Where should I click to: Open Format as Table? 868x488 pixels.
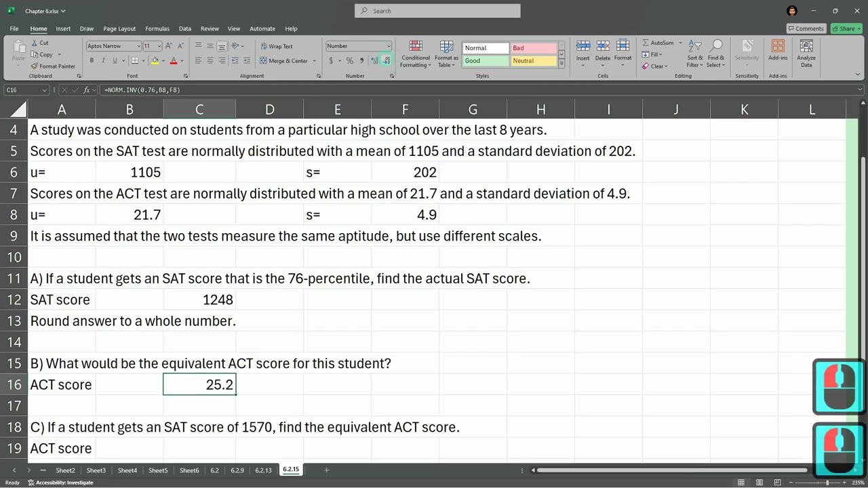pyautogui.click(x=447, y=54)
